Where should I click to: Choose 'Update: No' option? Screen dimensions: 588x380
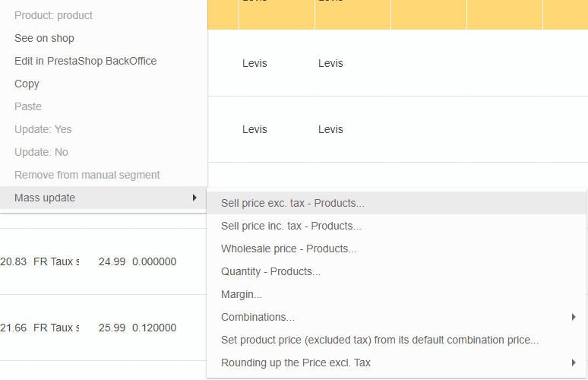[41, 152]
